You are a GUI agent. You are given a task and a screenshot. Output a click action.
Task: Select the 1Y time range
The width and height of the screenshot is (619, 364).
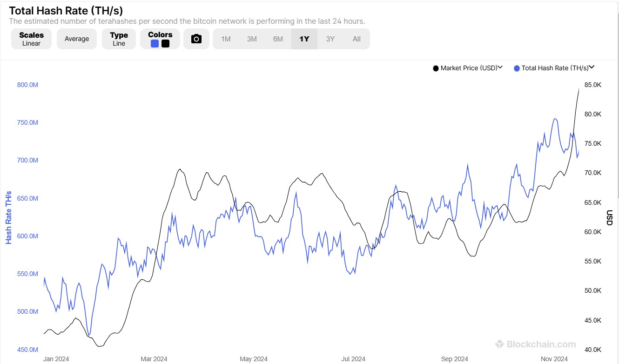click(304, 39)
